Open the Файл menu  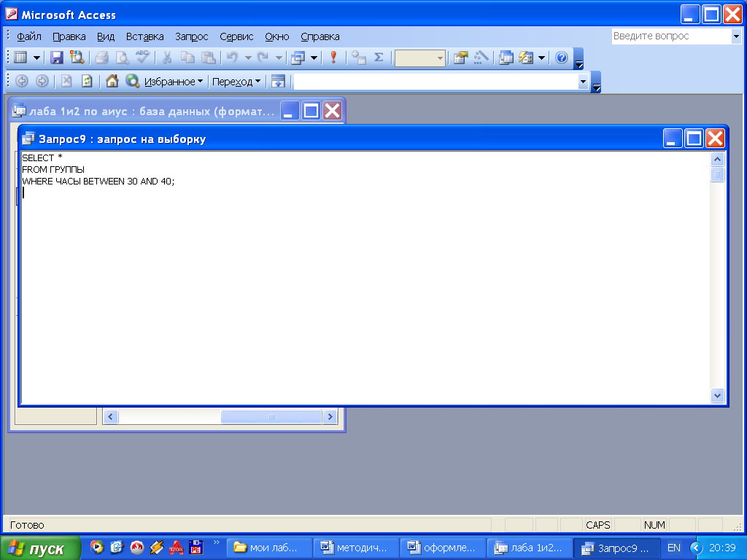click(29, 36)
